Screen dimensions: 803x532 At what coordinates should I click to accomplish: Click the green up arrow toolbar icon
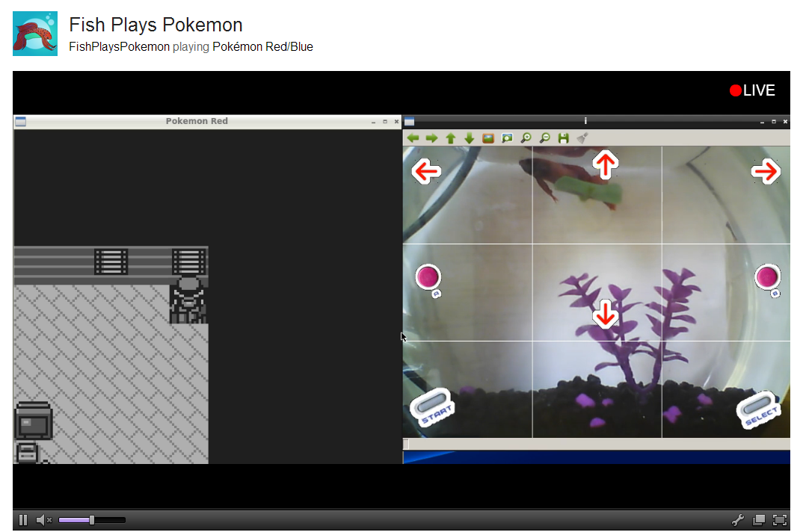tap(451, 138)
